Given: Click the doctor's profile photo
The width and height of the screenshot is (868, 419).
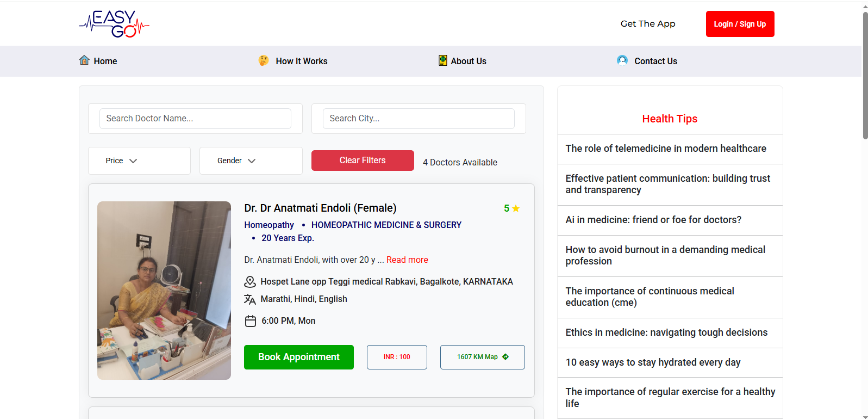Looking at the screenshot, I should (164, 291).
